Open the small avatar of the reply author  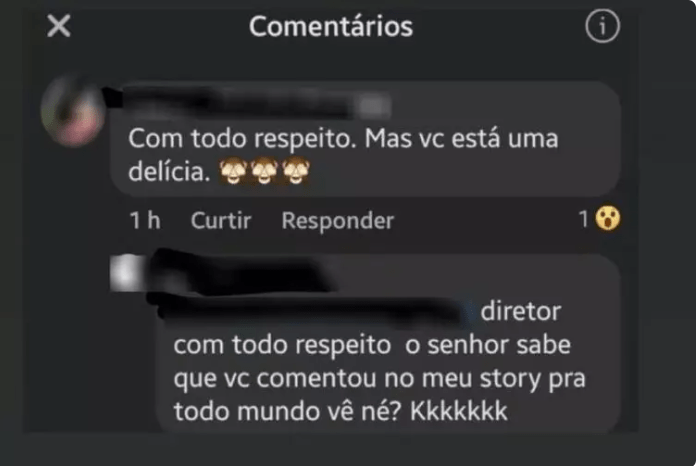point(127,273)
